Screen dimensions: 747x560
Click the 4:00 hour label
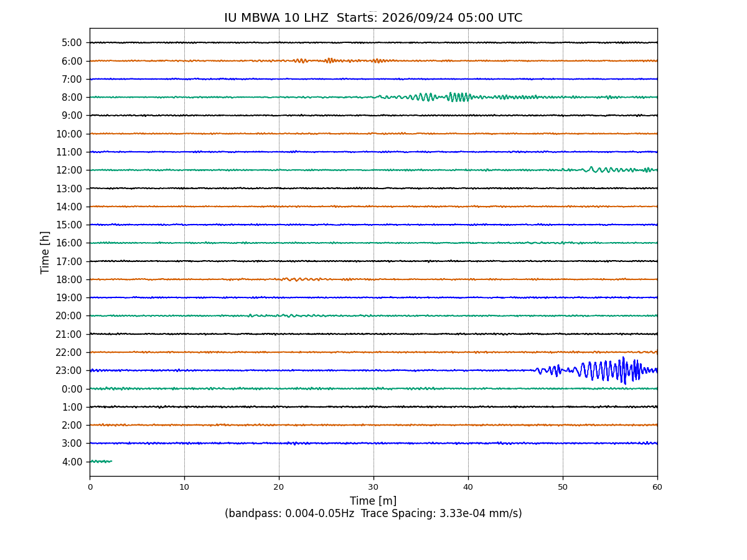[x=72, y=462]
